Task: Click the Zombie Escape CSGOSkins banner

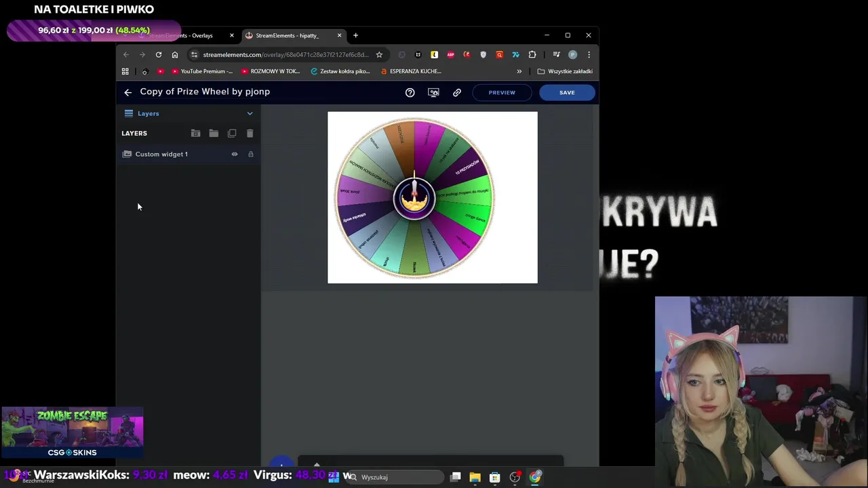Action: (72, 432)
